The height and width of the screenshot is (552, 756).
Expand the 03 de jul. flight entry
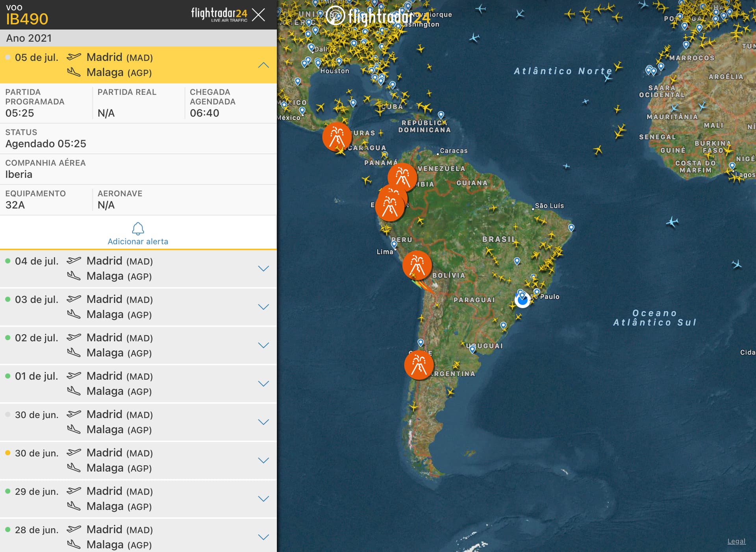pyautogui.click(x=263, y=306)
